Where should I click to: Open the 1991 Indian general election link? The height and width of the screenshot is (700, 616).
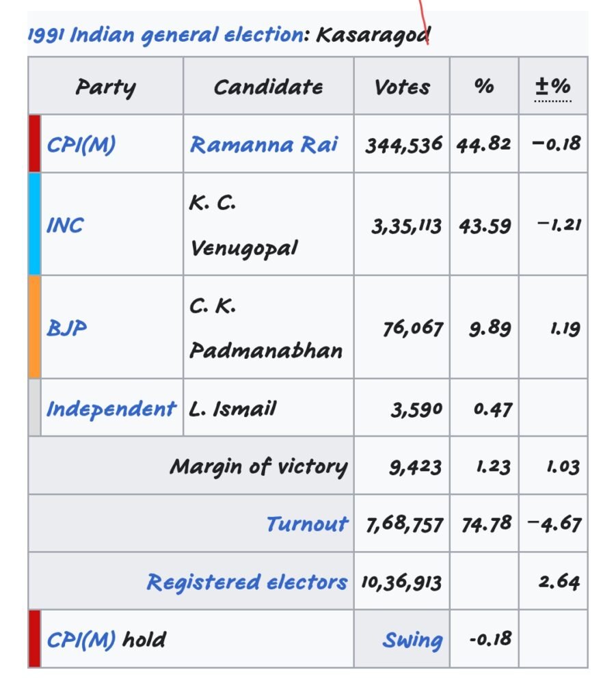click(x=164, y=34)
